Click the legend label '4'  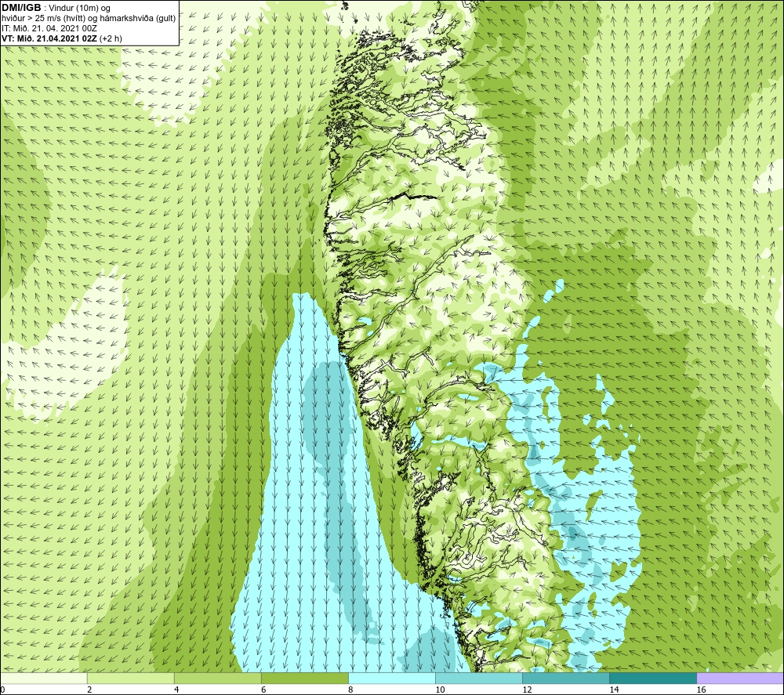176,690
